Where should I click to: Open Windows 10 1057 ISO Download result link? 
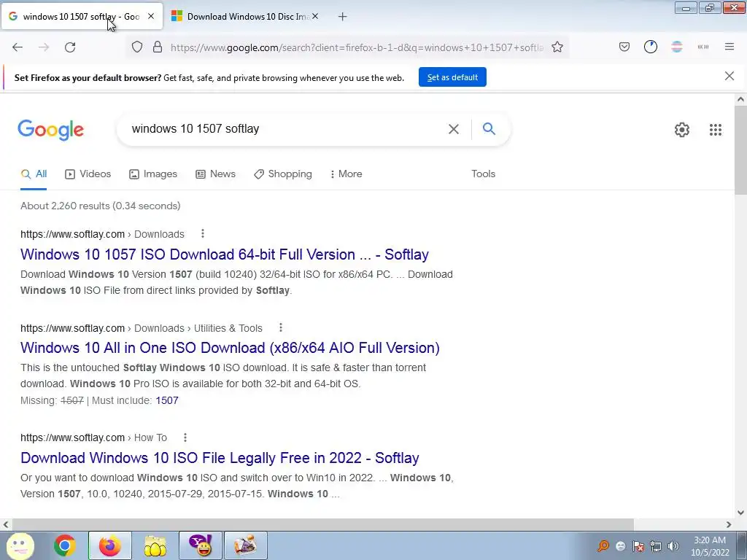coord(225,254)
